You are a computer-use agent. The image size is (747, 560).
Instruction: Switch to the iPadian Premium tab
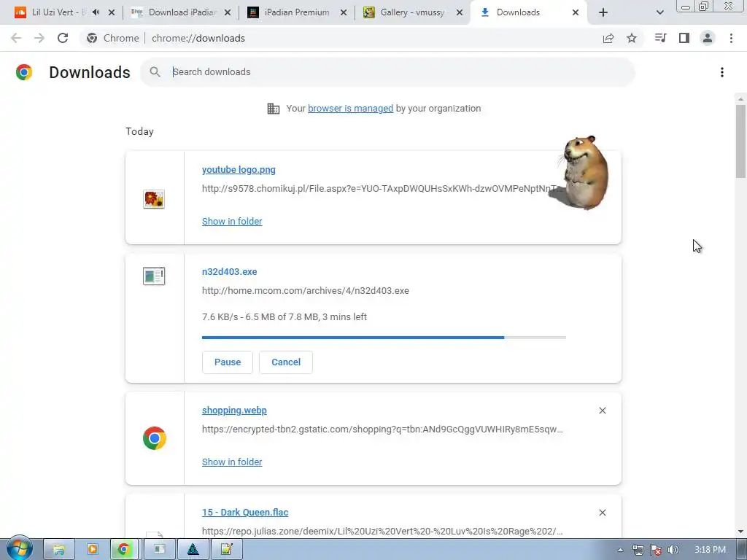297,12
